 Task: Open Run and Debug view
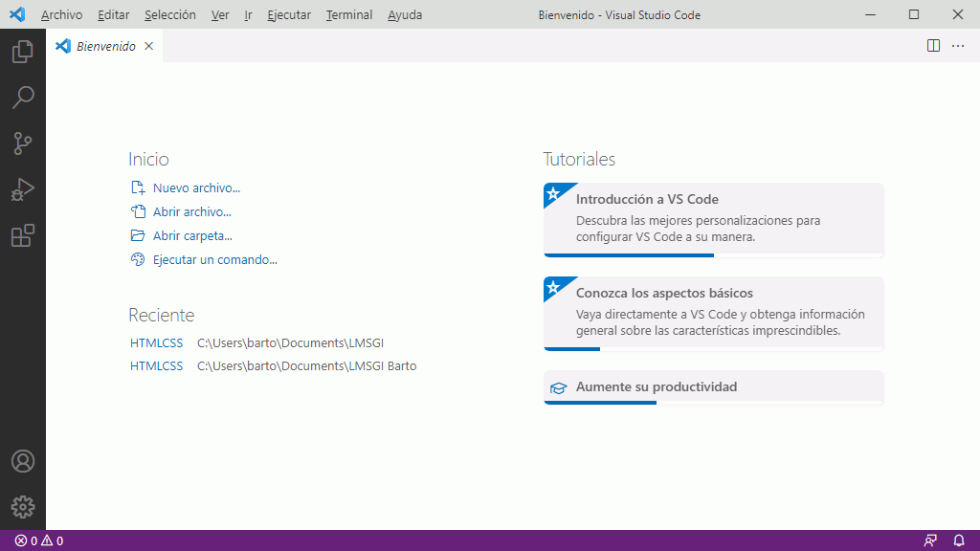[x=23, y=189]
